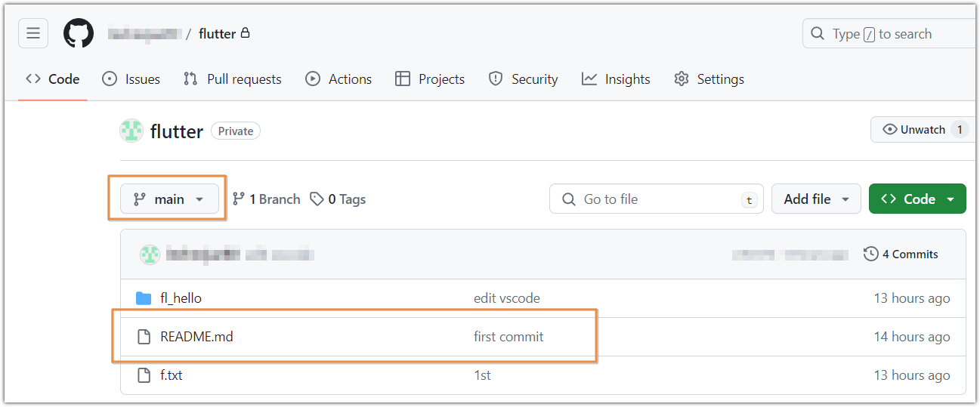Viewport: 980px width, 407px height.
Task: Click the flutter repository title heading
Action: tap(177, 131)
